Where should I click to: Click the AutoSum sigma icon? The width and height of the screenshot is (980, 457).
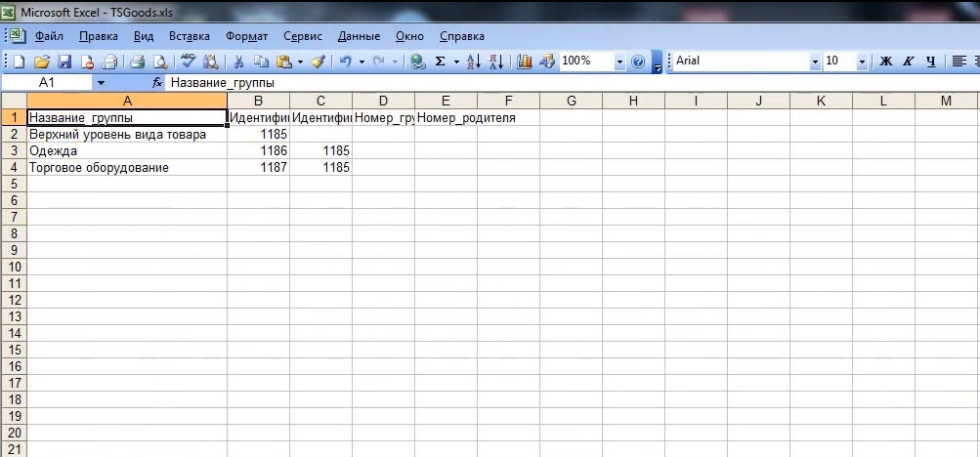click(x=440, y=62)
